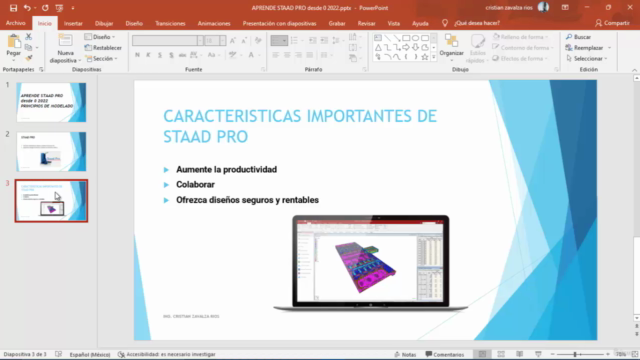Open ribbon display options icon
The height and width of the screenshot is (360, 640).
click(x=565, y=8)
